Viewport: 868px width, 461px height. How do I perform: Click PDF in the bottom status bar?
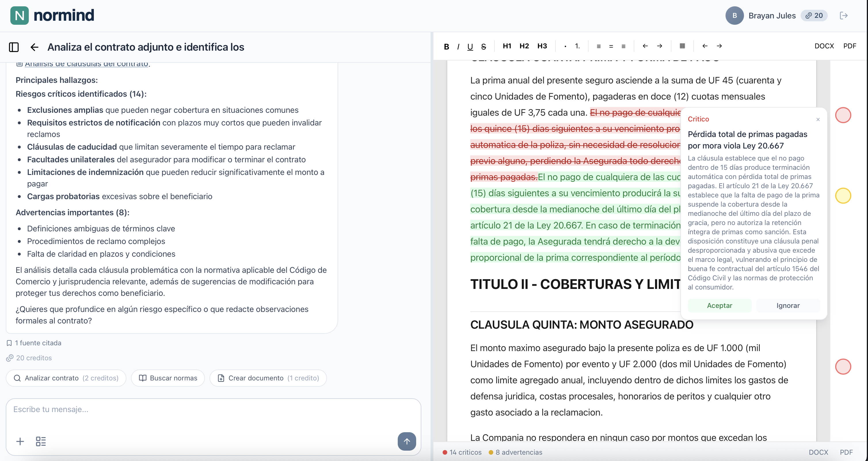click(x=846, y=452)
